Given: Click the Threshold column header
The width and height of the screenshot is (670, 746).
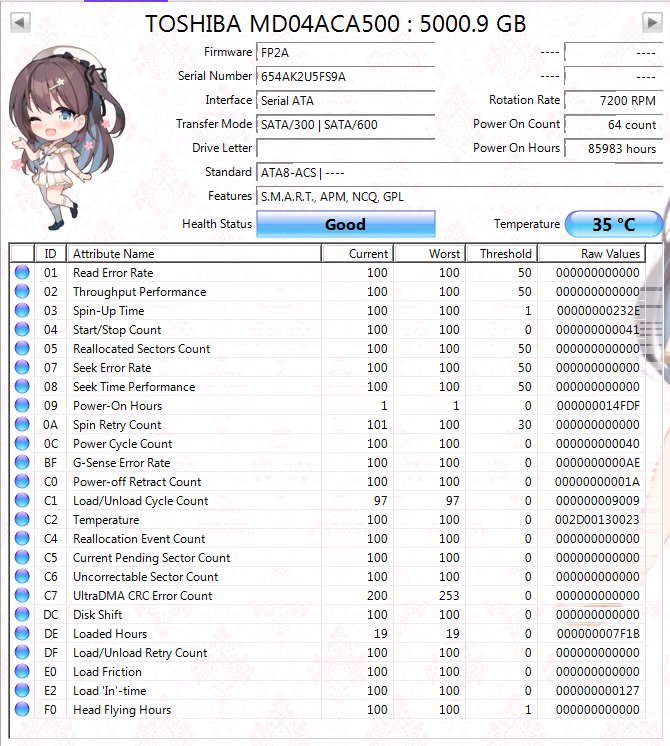Looking at the screenshot, I should [x=502, y=254].
